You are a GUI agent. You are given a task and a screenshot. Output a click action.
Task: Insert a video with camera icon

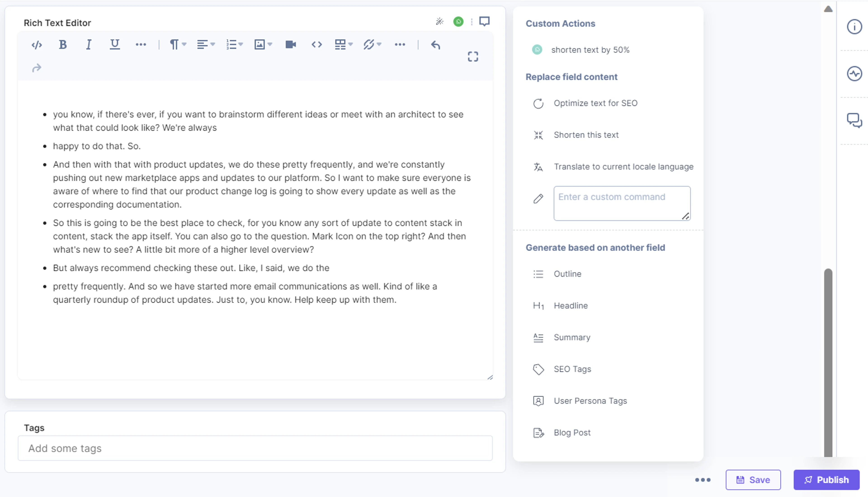tap(290, 45)
